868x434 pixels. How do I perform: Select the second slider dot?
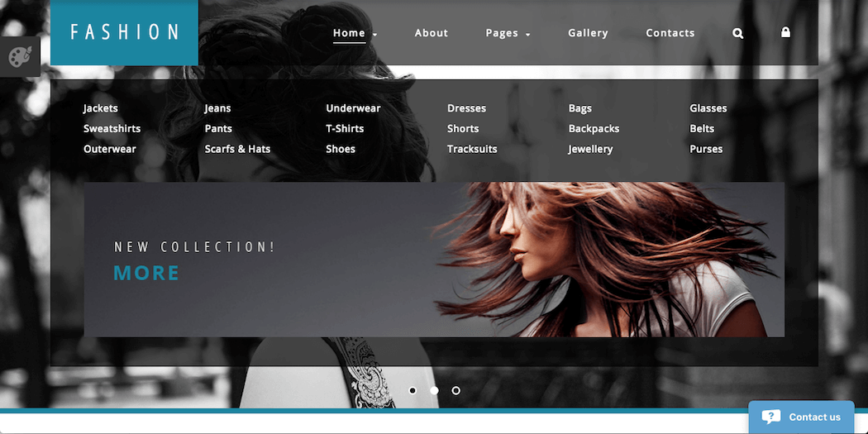click(434, 390)
